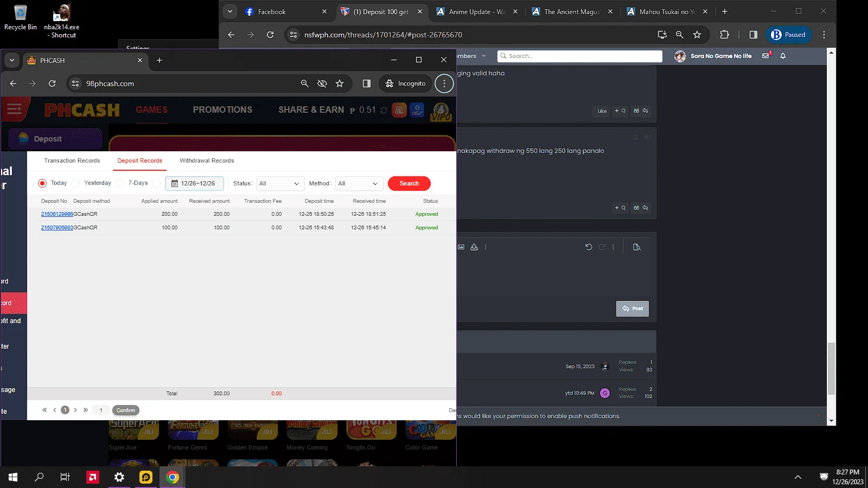Click the red Search button
The height and width of the screenshot is (488, 868).
[409, 183]
